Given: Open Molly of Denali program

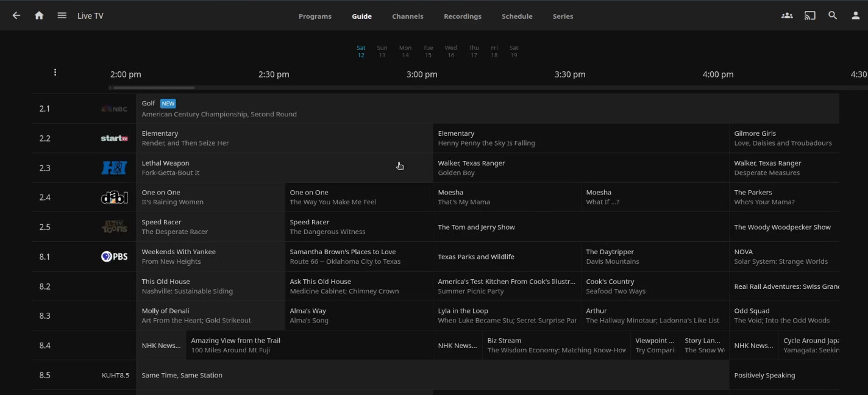Looking at the screenshot, I should tap(211, 316).
